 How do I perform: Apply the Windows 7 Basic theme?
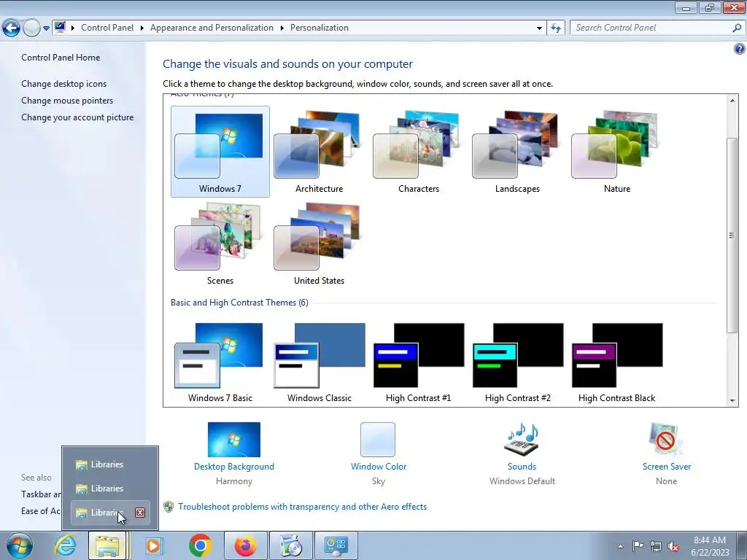(x=220, y=363)
